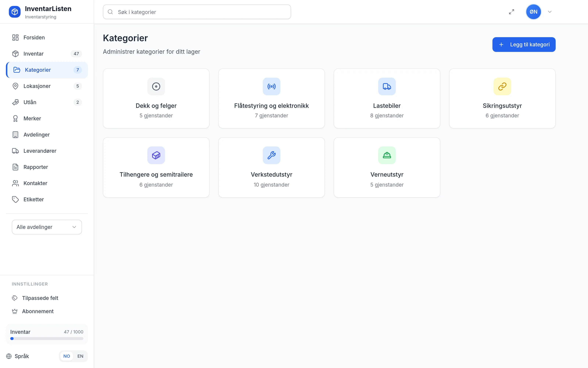588x368 pixels.
Task: Click the Abonnement crown icon
Action: [x=15, y=311]
